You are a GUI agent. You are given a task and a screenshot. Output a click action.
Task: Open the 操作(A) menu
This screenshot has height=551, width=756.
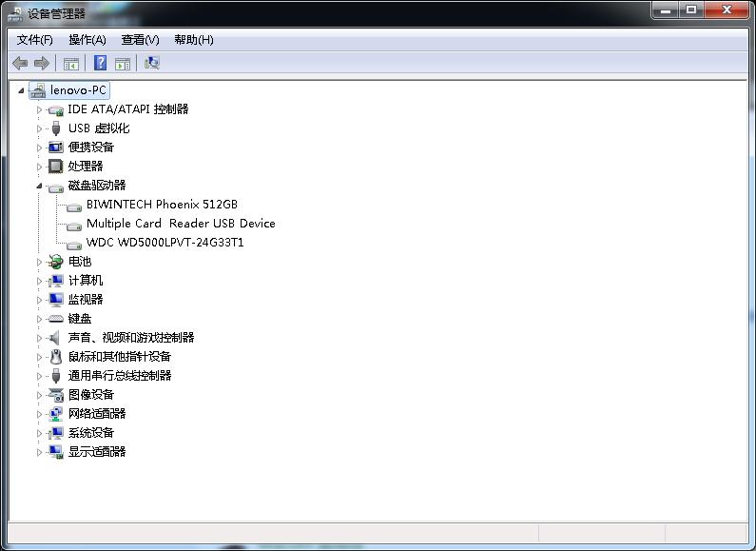(87, 40)
